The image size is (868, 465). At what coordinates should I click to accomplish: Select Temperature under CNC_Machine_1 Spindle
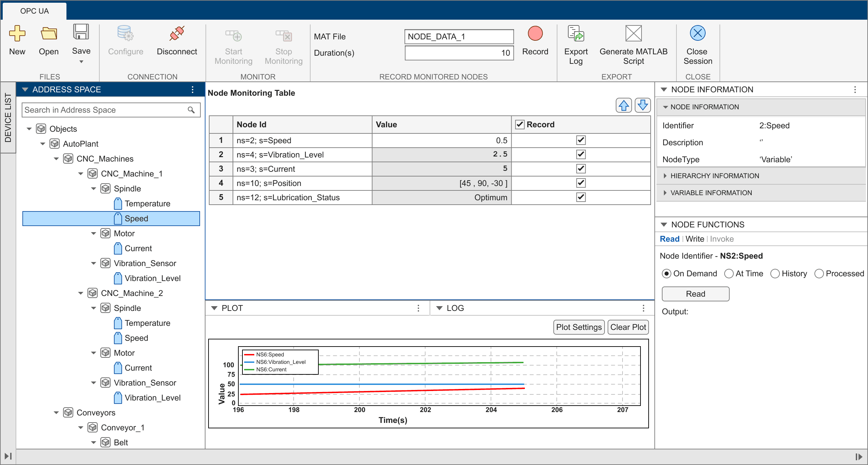pyautogui.click(x=147, y=204)
